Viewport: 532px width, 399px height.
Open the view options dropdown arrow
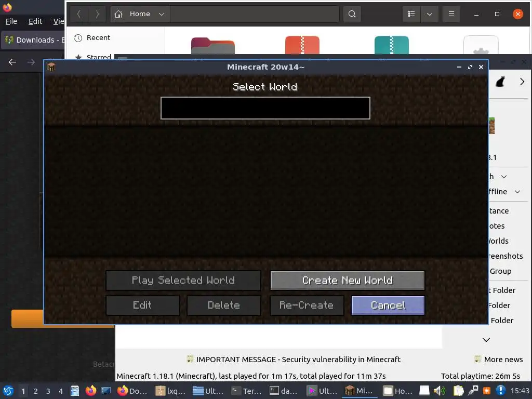(430, 14)
